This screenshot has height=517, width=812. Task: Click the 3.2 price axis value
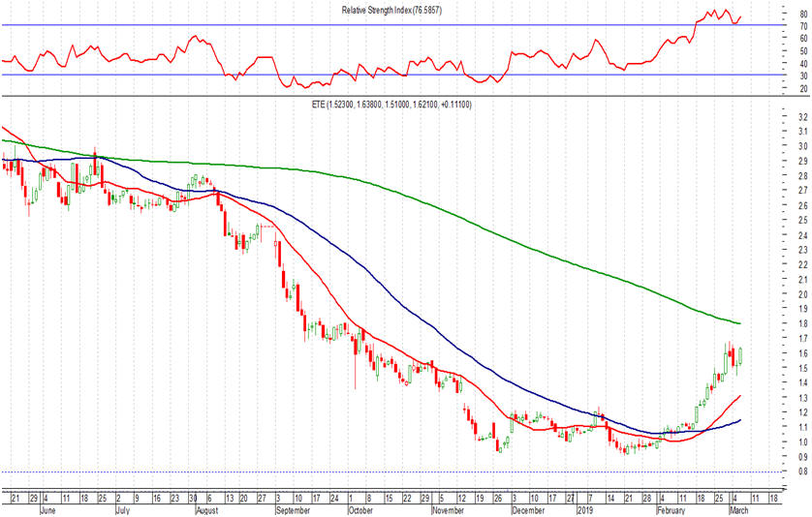[x=802, y=116]
